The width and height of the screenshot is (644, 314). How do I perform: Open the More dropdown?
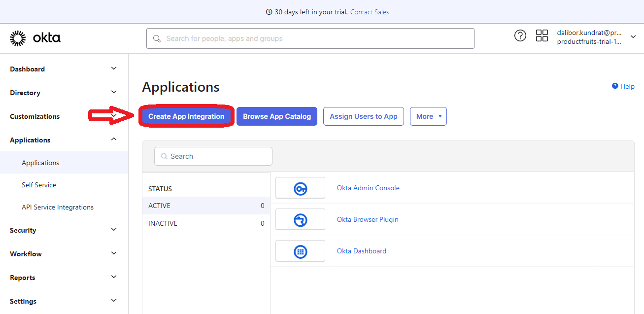tap(428, 116)
